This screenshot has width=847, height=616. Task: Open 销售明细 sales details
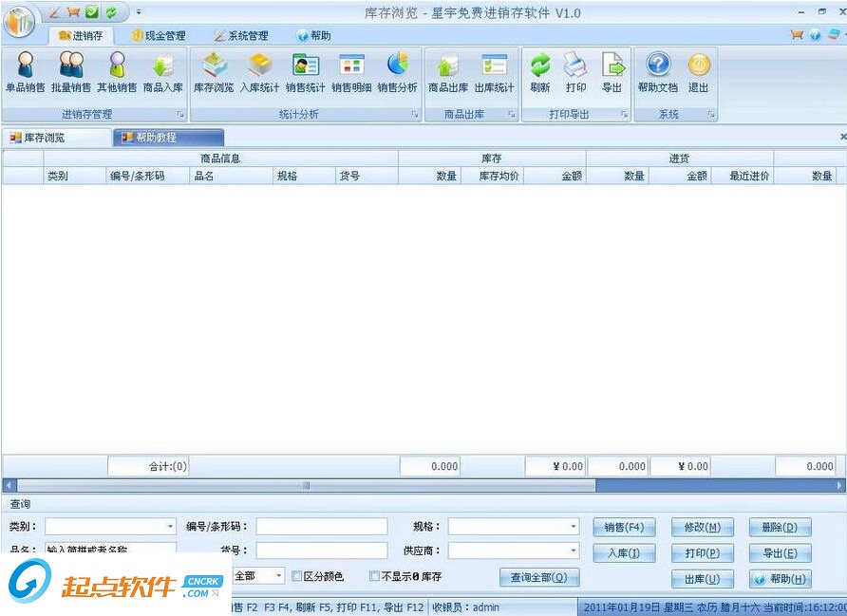(x=351, y=73)
